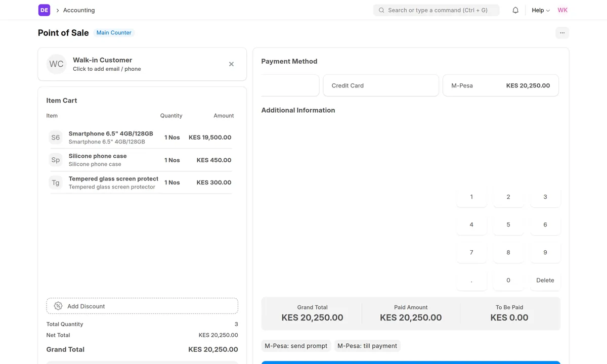Tap numpad key 8
This screenshot has width=607, height=364.
point(508,252)
